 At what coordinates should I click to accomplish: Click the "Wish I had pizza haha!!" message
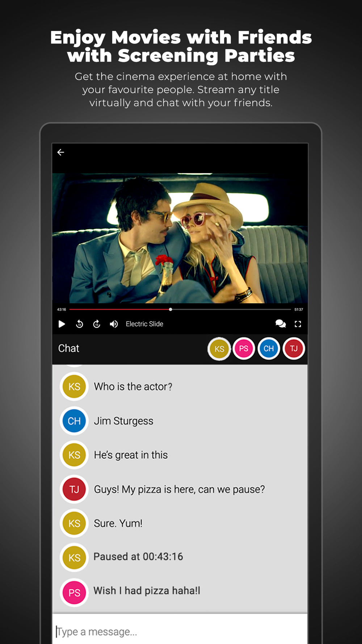[x=147, y=591]
